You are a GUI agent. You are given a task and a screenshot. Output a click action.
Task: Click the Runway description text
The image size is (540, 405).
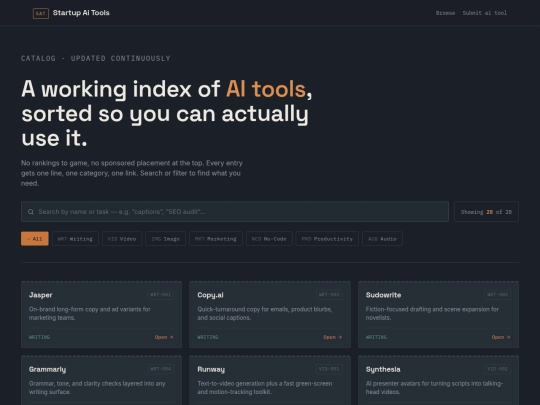[x=264, y=388]
